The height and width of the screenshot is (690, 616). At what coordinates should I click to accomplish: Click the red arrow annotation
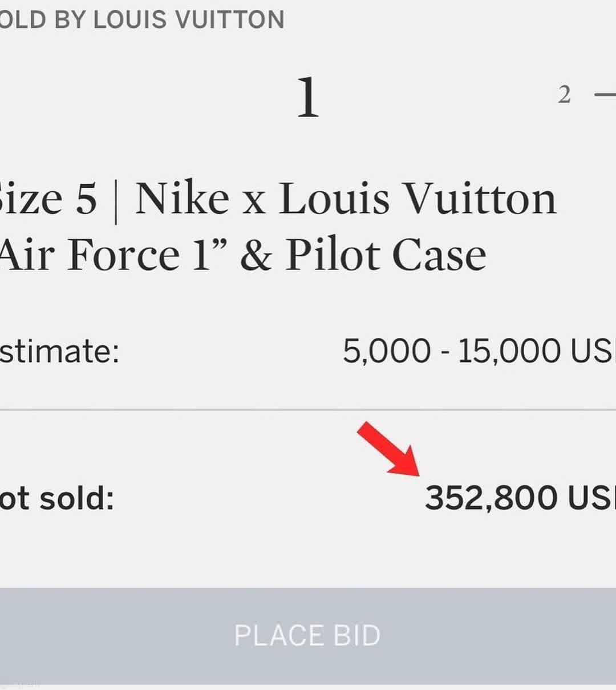click(389, 449)
